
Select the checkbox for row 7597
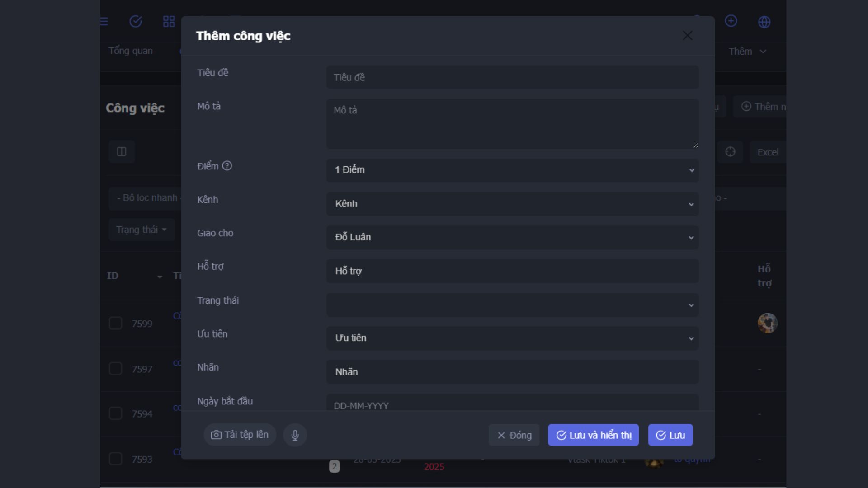point(116,369)
